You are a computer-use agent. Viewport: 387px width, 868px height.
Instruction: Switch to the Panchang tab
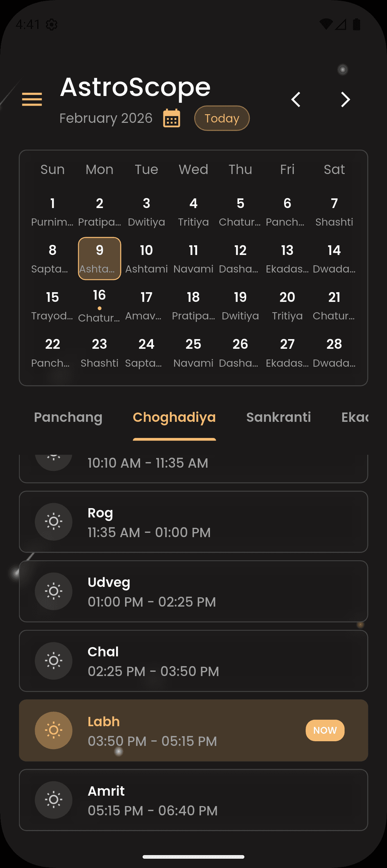(x=68, y=418)
